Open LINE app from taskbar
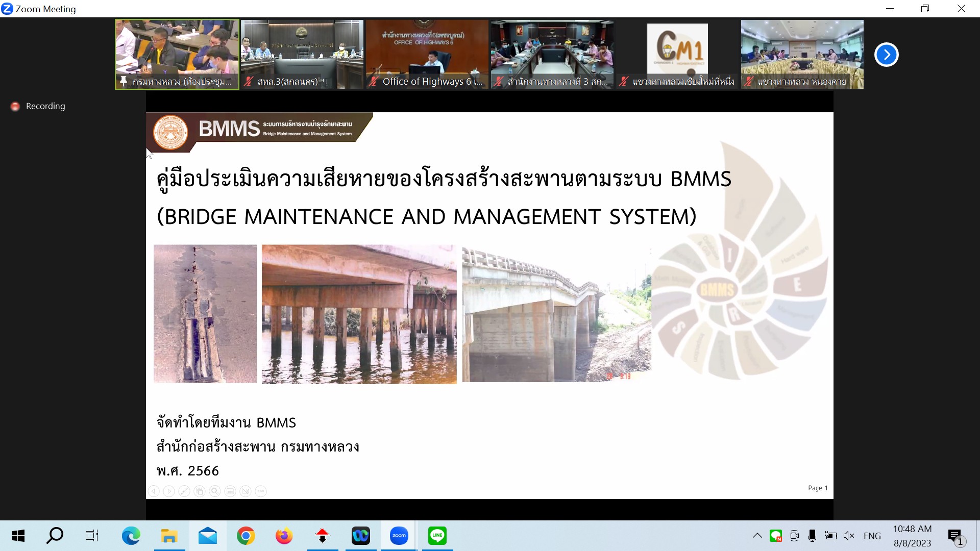 [x=437, y=536]
